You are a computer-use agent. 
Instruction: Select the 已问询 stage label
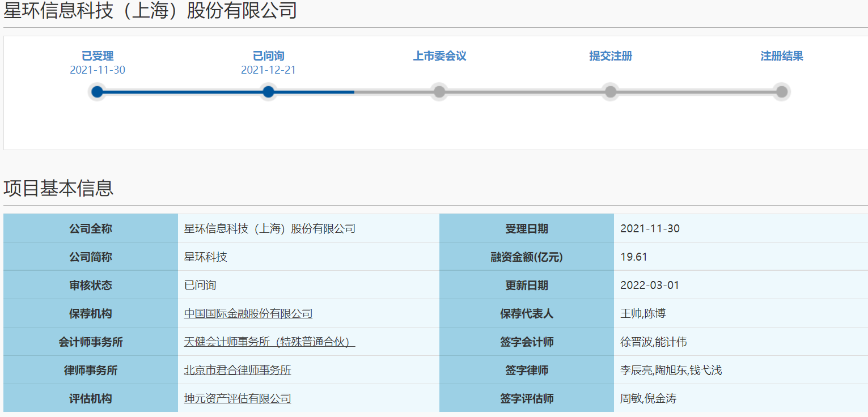click(269, 56)
